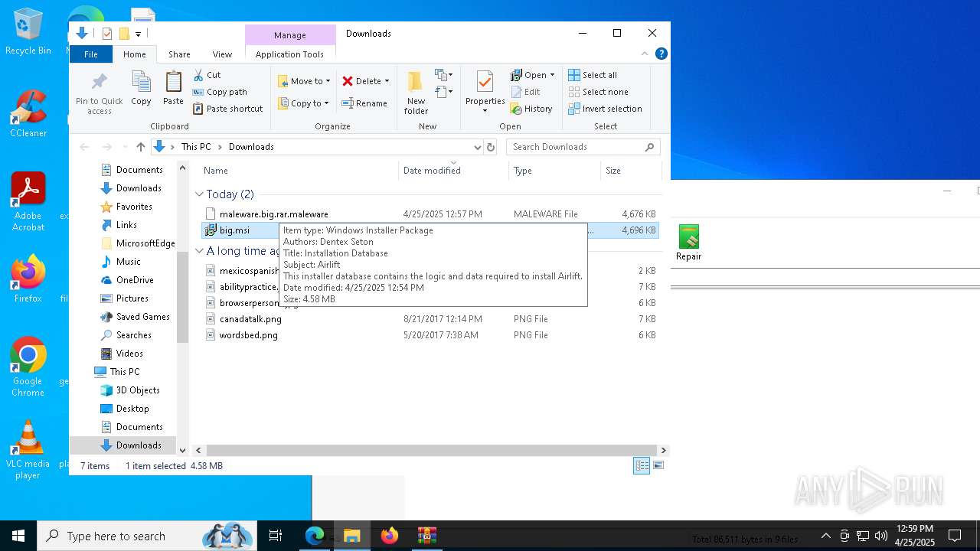Open Application Tools tab
The image size is (980, 551).
[x=289, y=54]
